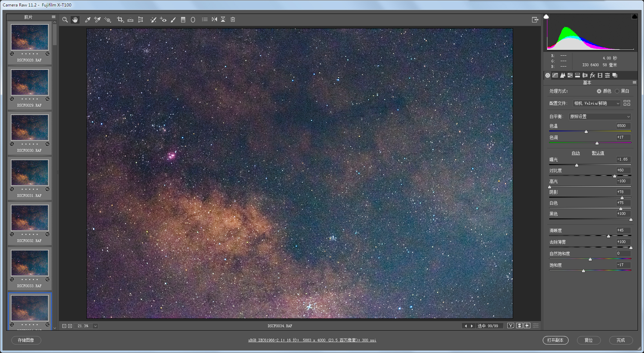Select the White Balance eyedropper tool
The width and height of the screenshot is (644, 353).
(87, 20)
